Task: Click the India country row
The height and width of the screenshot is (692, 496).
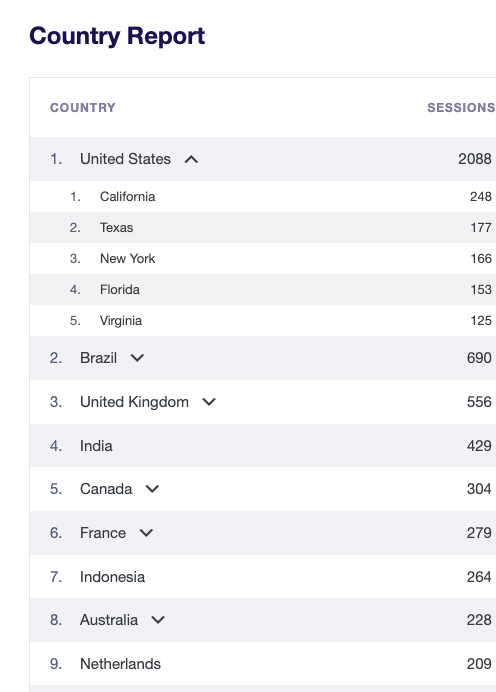Action: click(x=263, y=446)
